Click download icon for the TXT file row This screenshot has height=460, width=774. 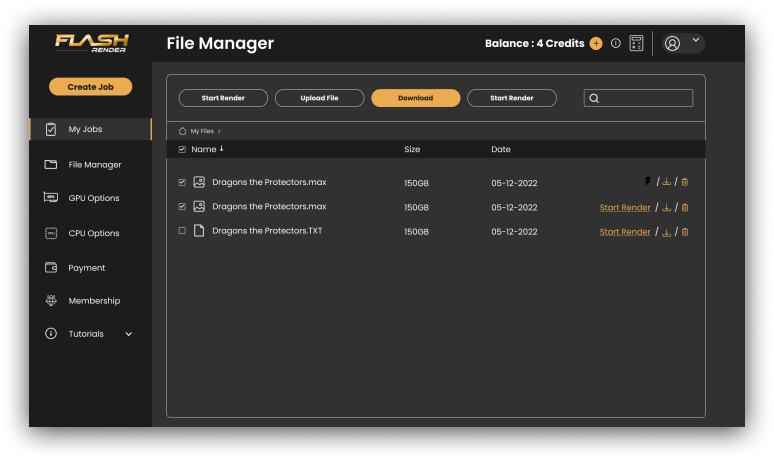tap(667, 232)
